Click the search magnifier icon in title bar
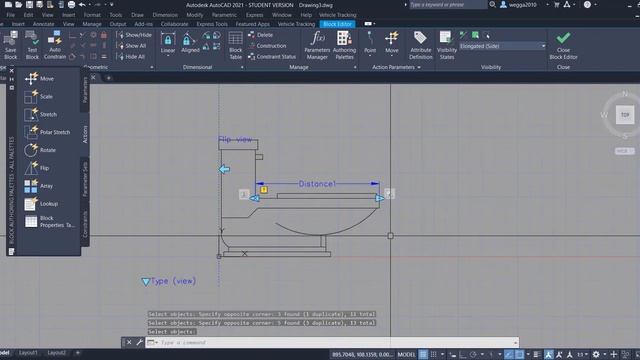Screen dimensions: 640x360 [x=493, y=4]
